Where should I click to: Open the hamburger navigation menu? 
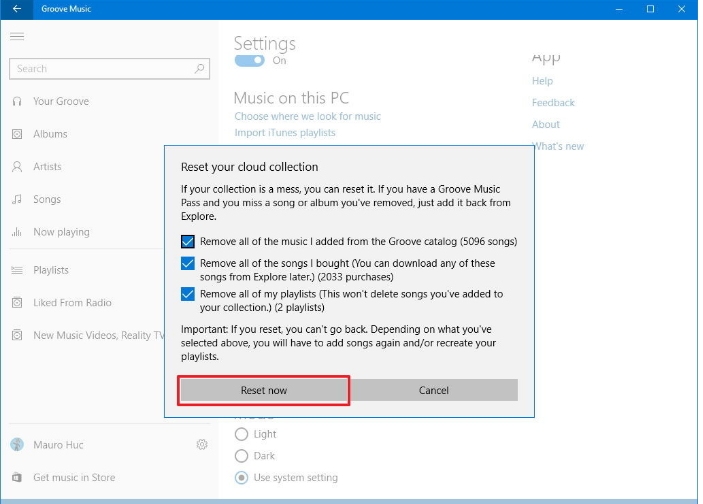pyautogui.click(x=17, y=36)
